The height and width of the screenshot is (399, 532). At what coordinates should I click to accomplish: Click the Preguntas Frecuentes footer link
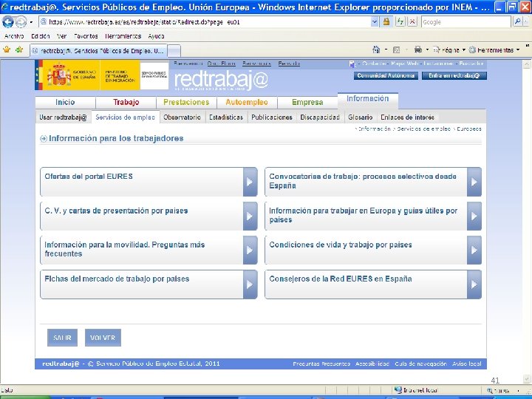point(321,364)
